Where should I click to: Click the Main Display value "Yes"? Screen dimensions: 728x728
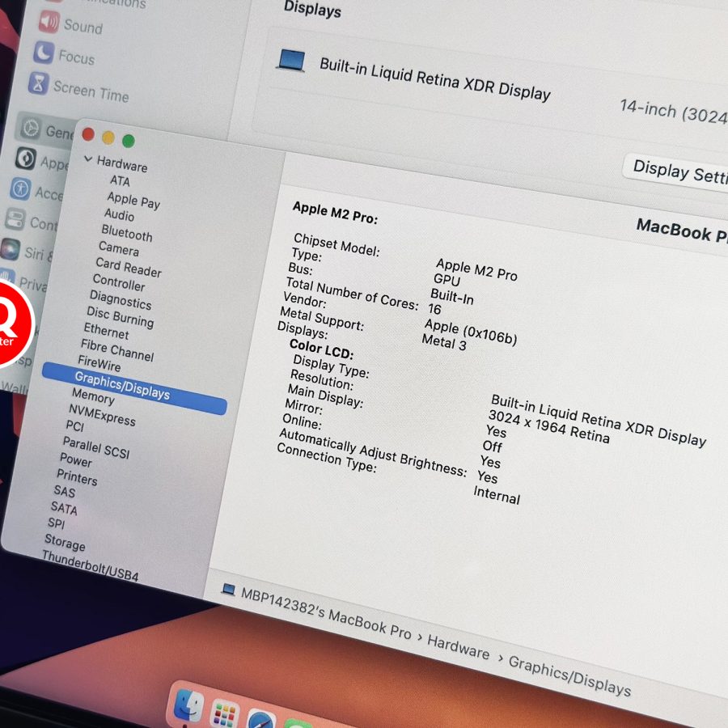point(496,431)
